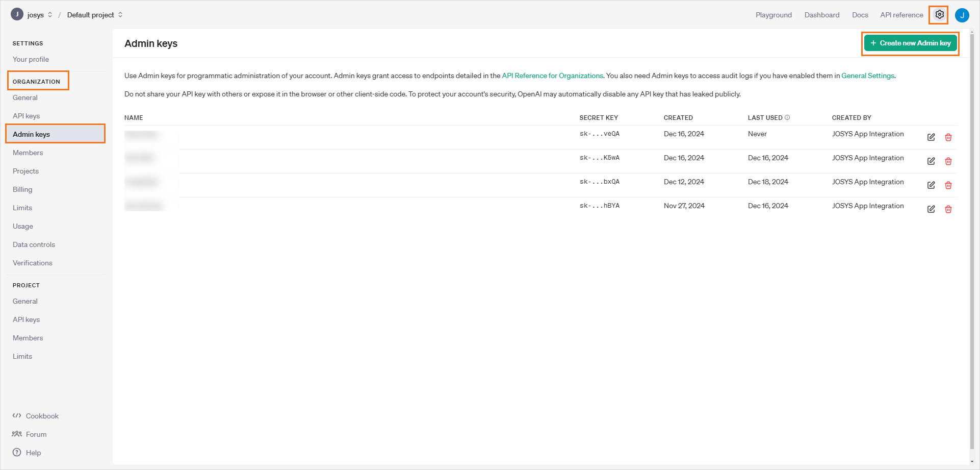Click the NAME column header
Screen dimensions: 980x470
(x=134, y=117)
